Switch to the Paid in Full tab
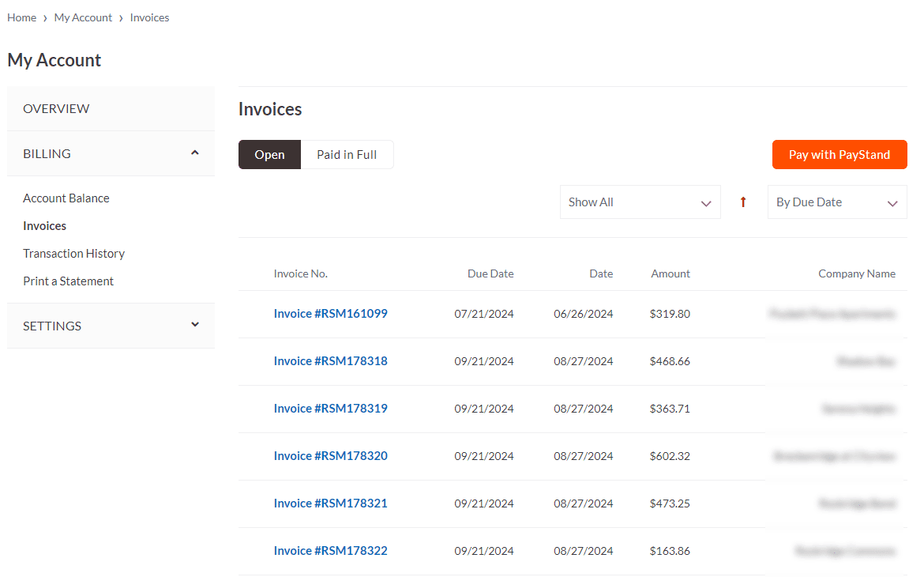 [347, 155]
